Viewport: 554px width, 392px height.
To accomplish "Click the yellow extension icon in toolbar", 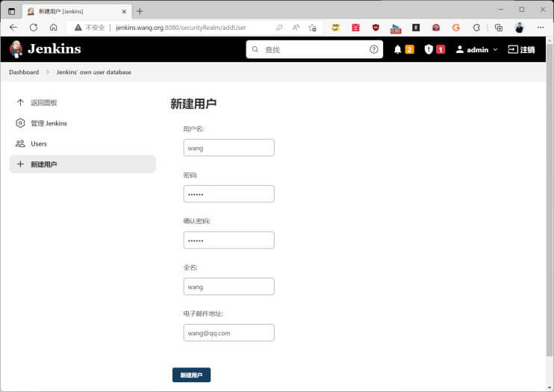I will [336, 28].
